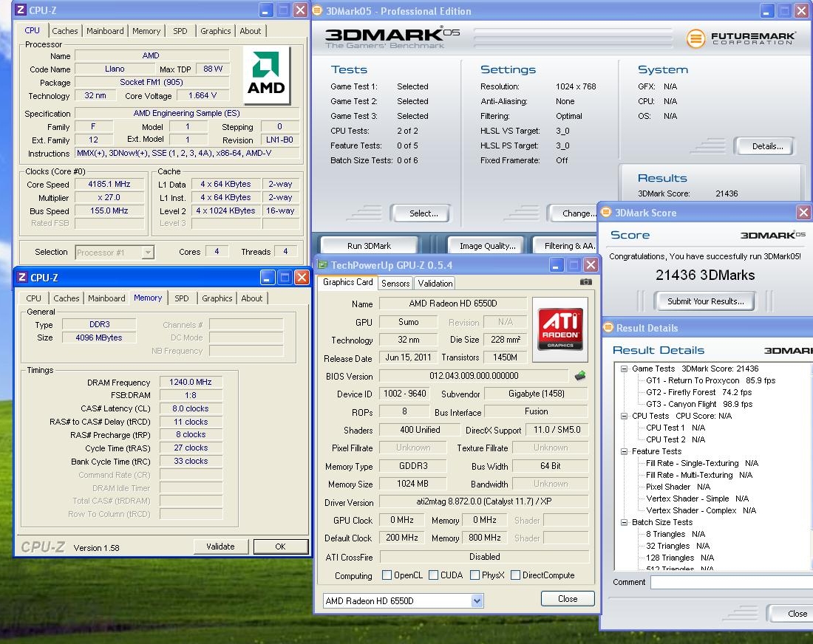Click the AMD logo in CPU-Z

click(265, 75)
